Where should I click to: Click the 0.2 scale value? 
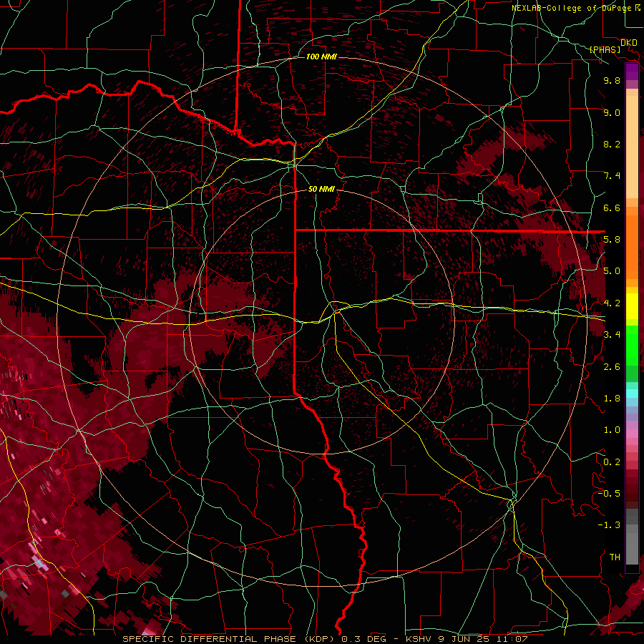click(612, 462)
